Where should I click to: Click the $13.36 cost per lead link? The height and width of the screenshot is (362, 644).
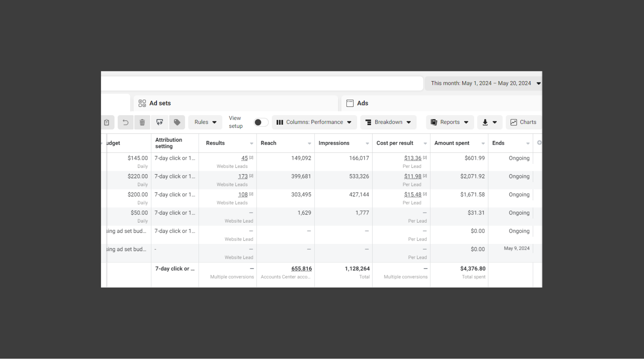coord(413,158)
